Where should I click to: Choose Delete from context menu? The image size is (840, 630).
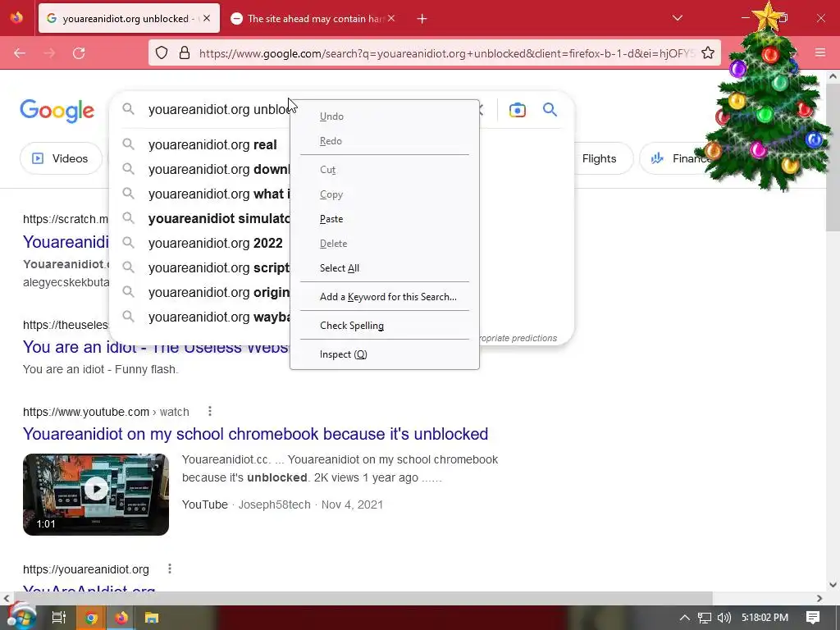point(385,243)
